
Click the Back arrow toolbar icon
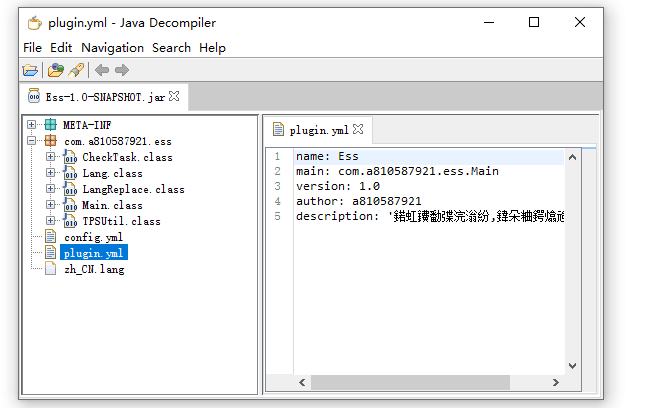[x=102, y=70]
